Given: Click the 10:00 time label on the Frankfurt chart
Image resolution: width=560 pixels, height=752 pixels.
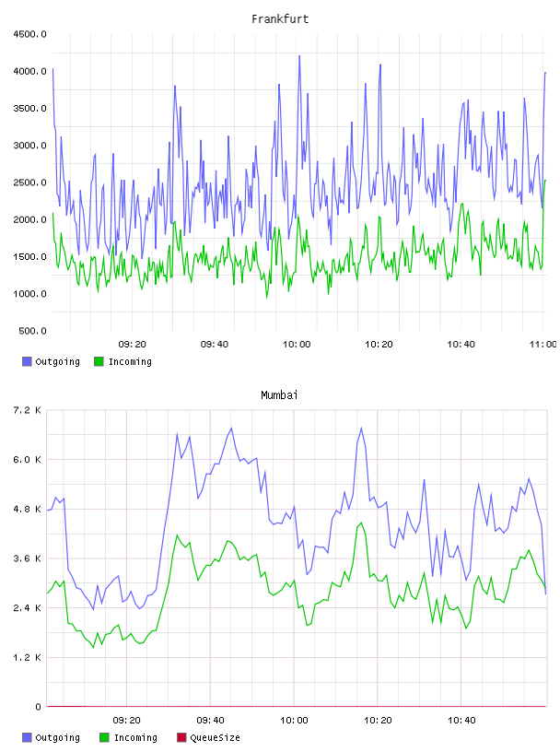Looking at the screenshot, I should pos(297,345).
